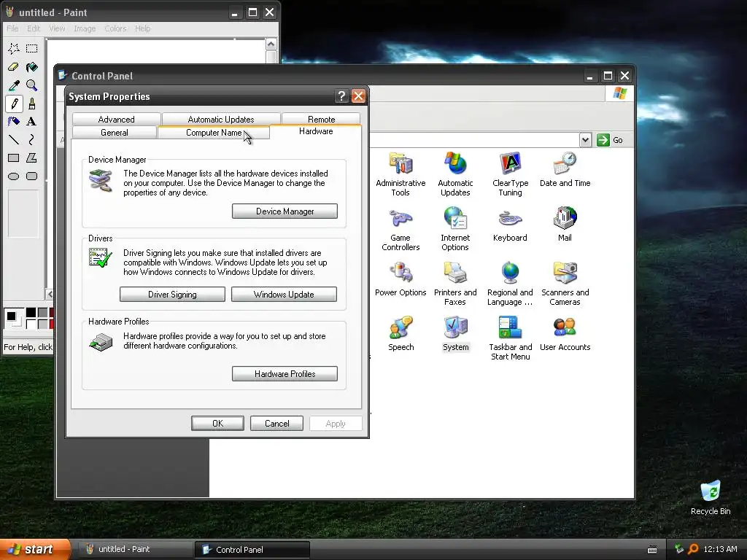This screenshot has width=747, height=560.
Task: Choose the Eraser tool in Paint
Action: [14, 66]
